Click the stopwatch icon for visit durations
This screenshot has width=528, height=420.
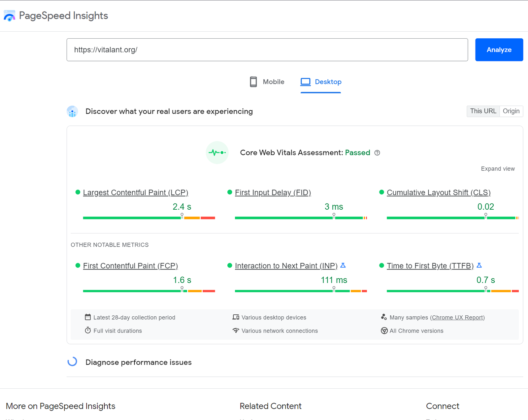pyautogui.click(x=88, y=330)
